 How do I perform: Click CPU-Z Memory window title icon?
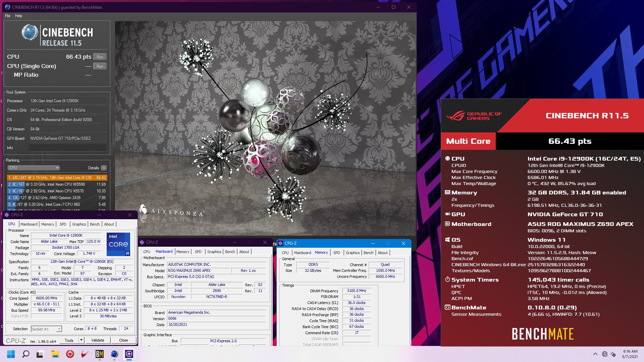(x=280, y=243)
